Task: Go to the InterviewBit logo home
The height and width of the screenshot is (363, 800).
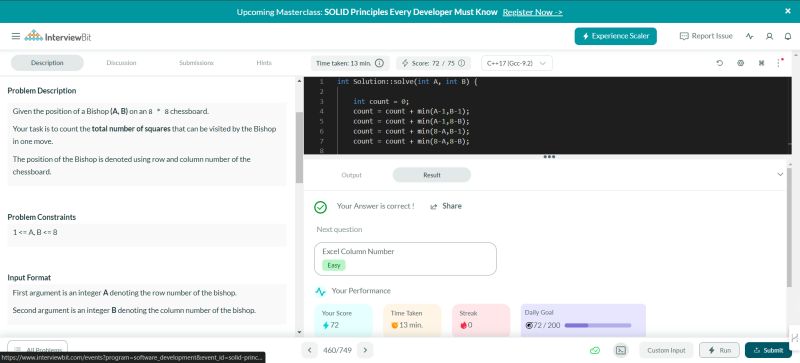Action: pyautogui.click(x=58, y=36)
